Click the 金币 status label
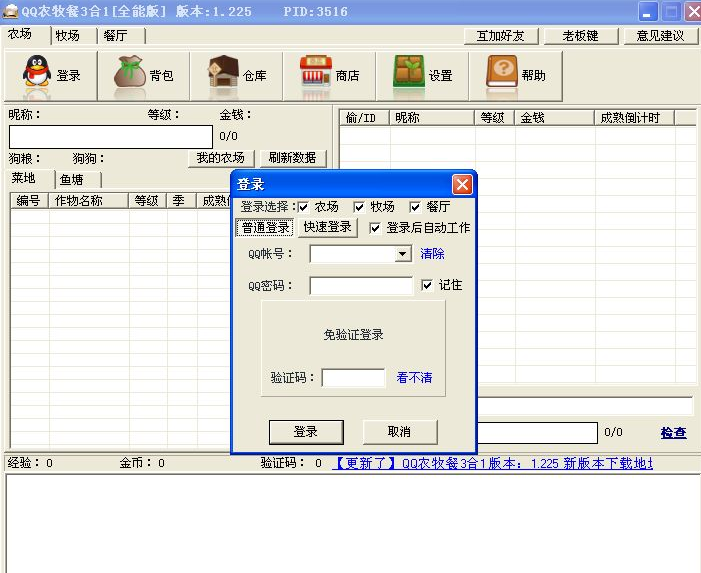Image resolution: width=701 pixels, height=573 pixels. [135, 463]
